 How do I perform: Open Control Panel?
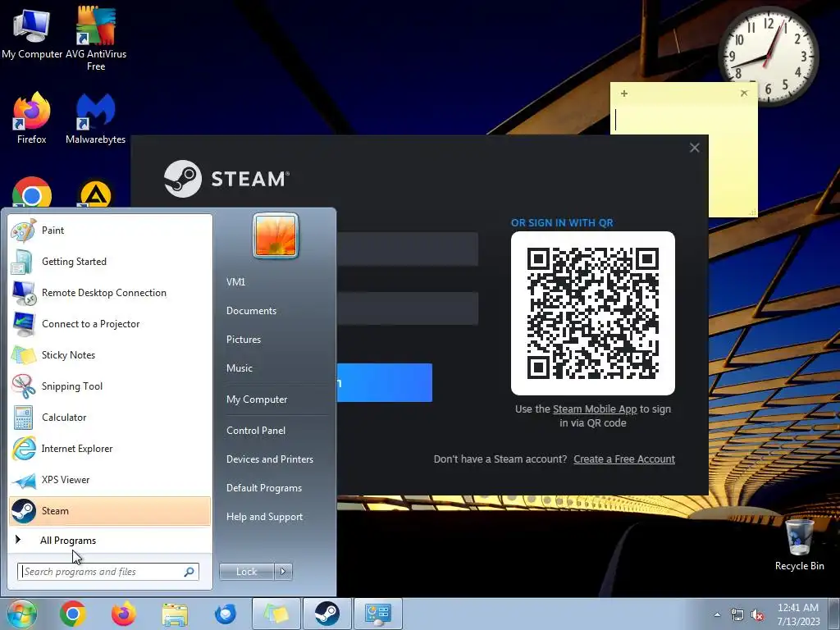click(256, 431)
